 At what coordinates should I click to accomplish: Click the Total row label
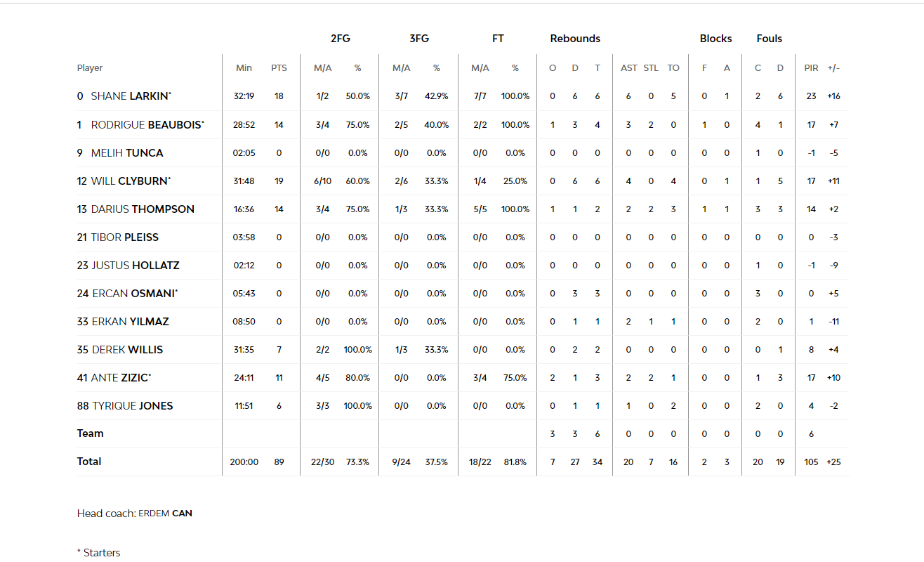pos(89,462)
